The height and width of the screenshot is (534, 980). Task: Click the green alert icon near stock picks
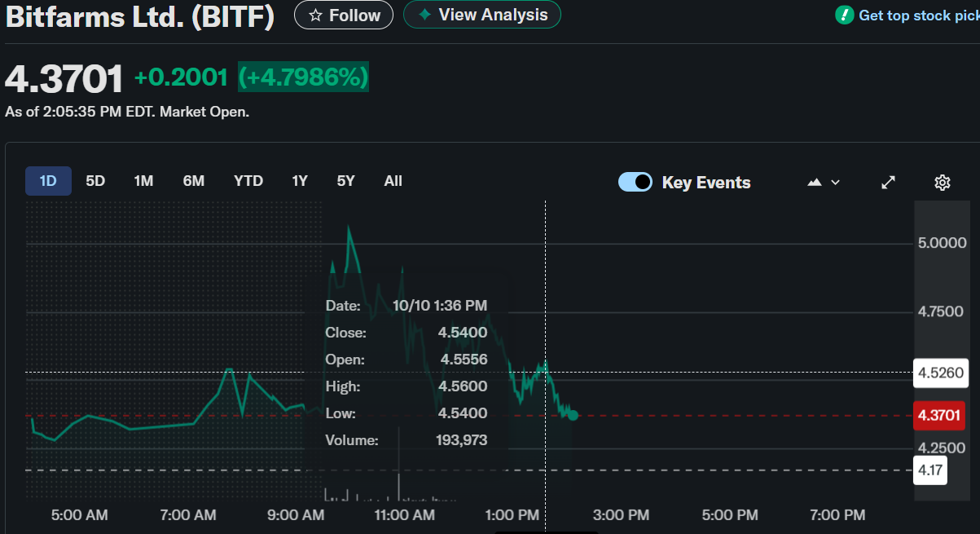845,15
